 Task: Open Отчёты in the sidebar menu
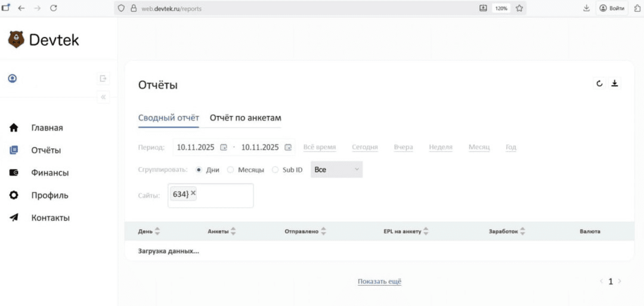pos(46,150)
